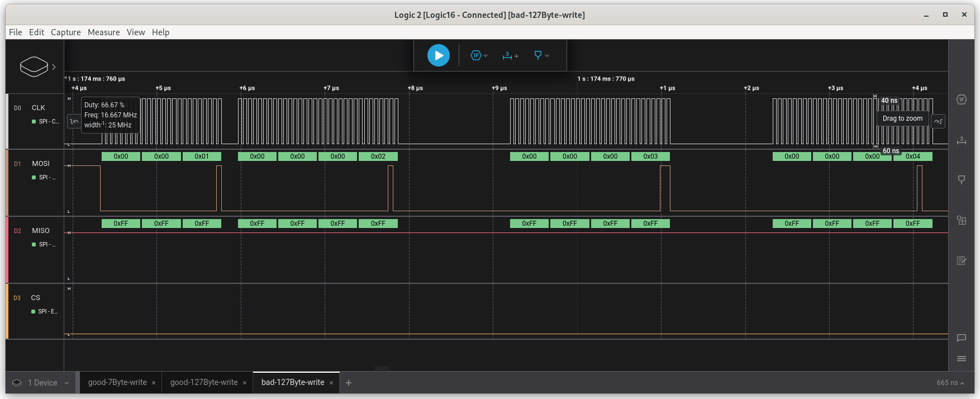This screenshot has height=399, width=980.
Task: Open the Notes panel in the right sidebar
Action: coord(961,260)
